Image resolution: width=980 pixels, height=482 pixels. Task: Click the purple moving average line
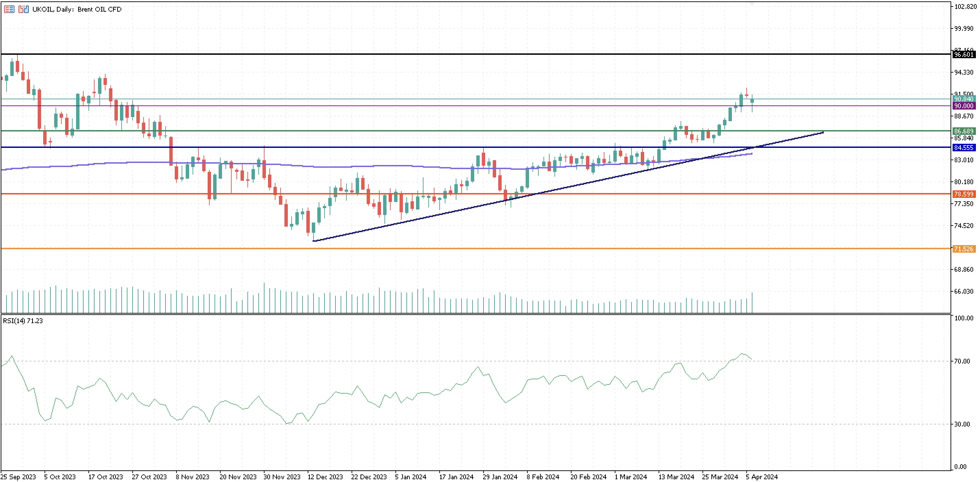click(x=114, y=163)
